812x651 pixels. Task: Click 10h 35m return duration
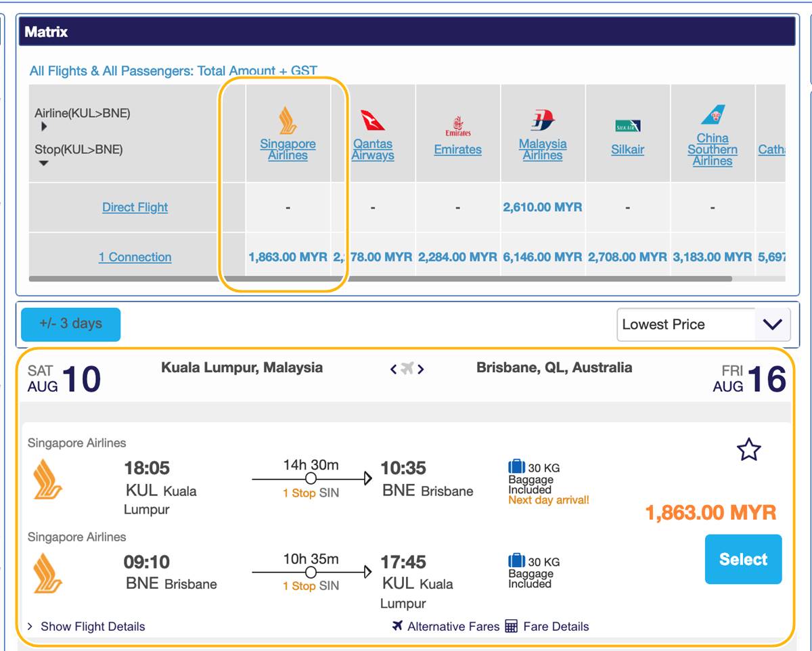pyautogui.click(x=311, y=559)
